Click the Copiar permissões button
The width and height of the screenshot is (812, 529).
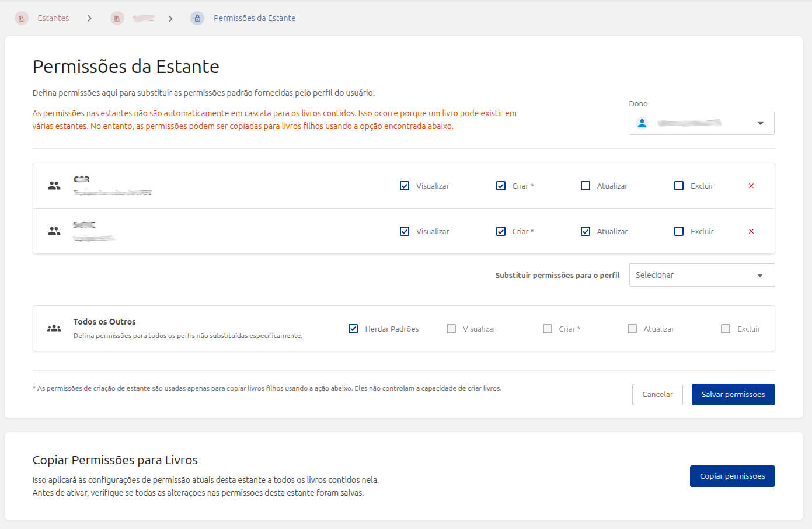click(x=732, y=476)
